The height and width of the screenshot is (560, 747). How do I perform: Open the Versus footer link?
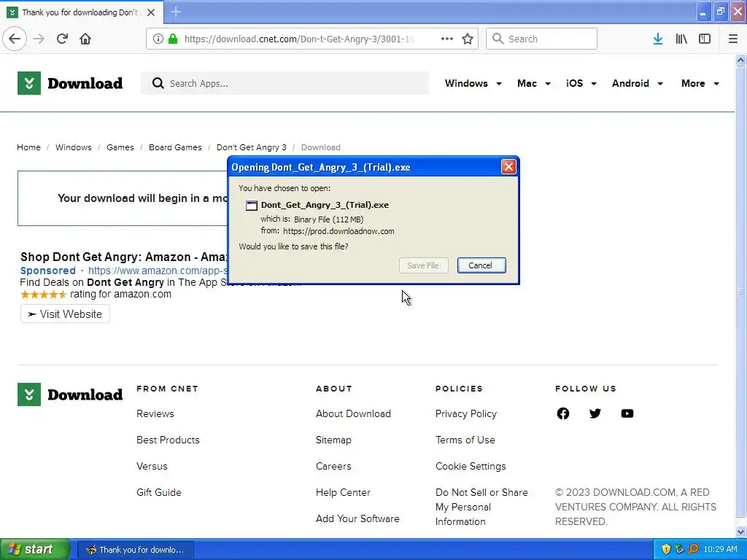[152, 466]
